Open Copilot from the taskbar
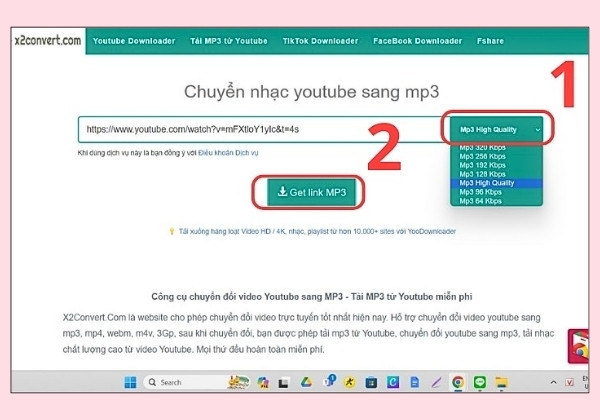Image resolution: width=600 pixels, height=420 pixels. click(x=263, y=382)
